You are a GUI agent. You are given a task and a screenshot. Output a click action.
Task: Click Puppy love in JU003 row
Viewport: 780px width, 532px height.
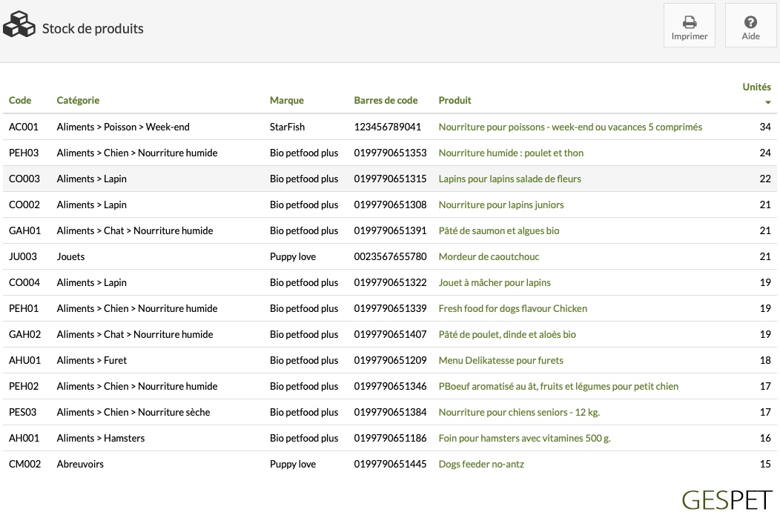click(292, 256)
